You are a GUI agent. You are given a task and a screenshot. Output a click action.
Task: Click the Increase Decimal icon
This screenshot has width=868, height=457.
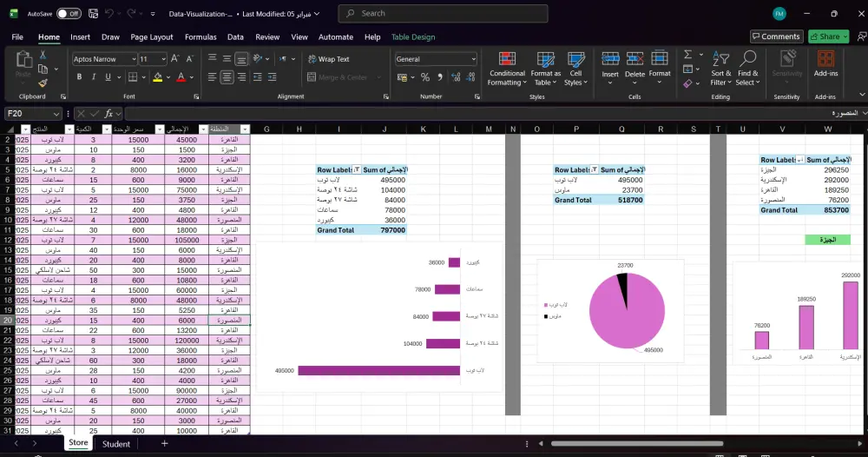click(456, 77)
